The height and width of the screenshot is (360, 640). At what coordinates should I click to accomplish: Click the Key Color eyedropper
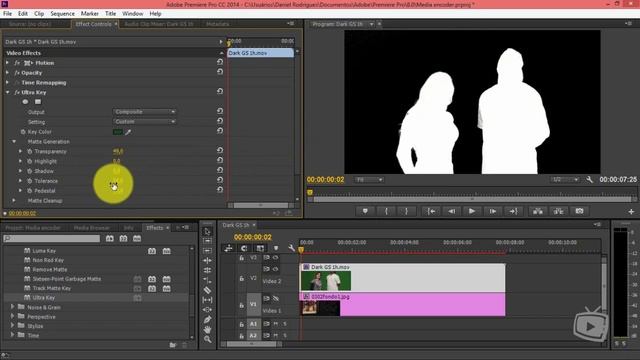point(128,132)
